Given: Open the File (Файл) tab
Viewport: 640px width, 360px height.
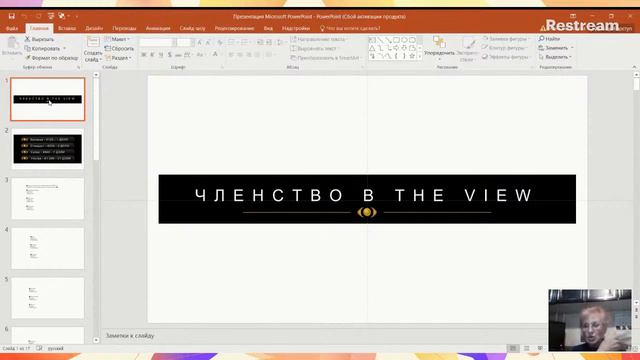Looking at the screenshot, I should pyautogui.click(x=12, y=29).
